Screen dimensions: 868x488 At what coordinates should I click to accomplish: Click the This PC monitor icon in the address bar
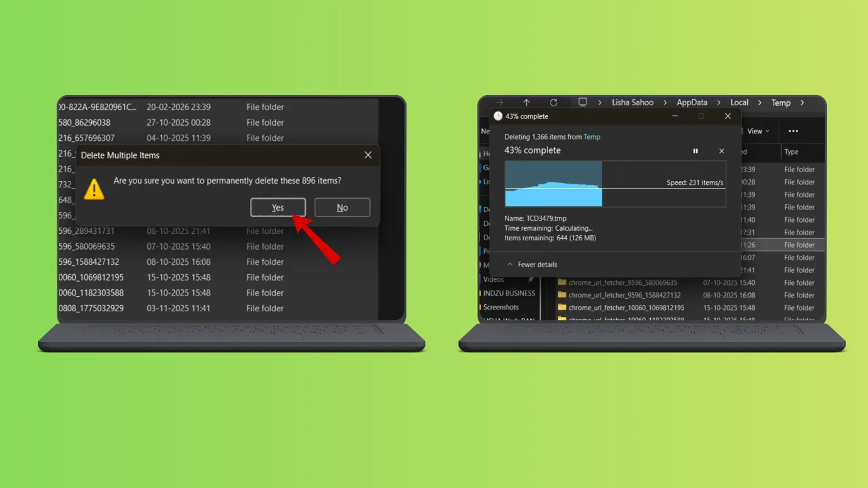(x=583, y=103)
